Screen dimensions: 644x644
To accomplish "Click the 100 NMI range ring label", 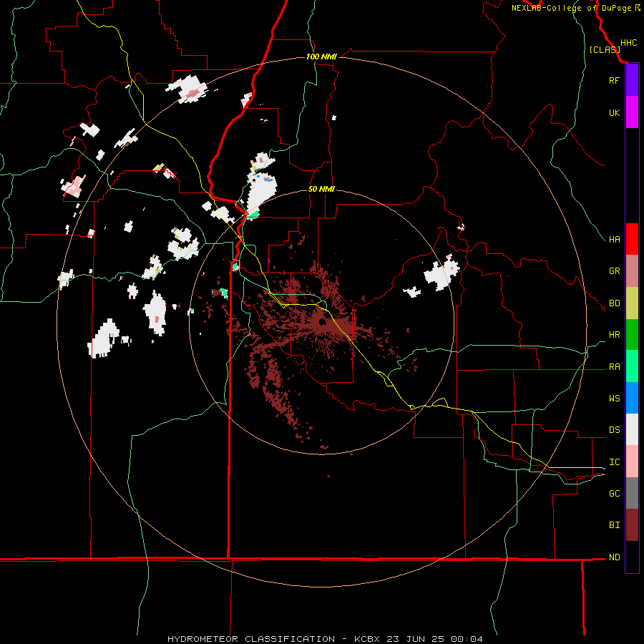I will pos(321,57).
